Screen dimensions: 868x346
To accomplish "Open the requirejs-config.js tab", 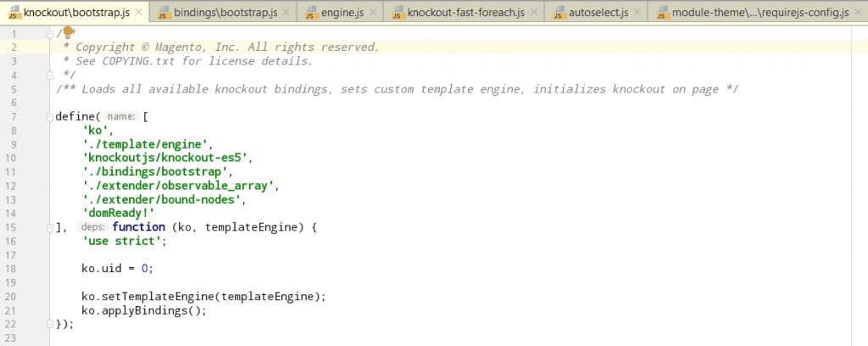I will click(759, 13).
